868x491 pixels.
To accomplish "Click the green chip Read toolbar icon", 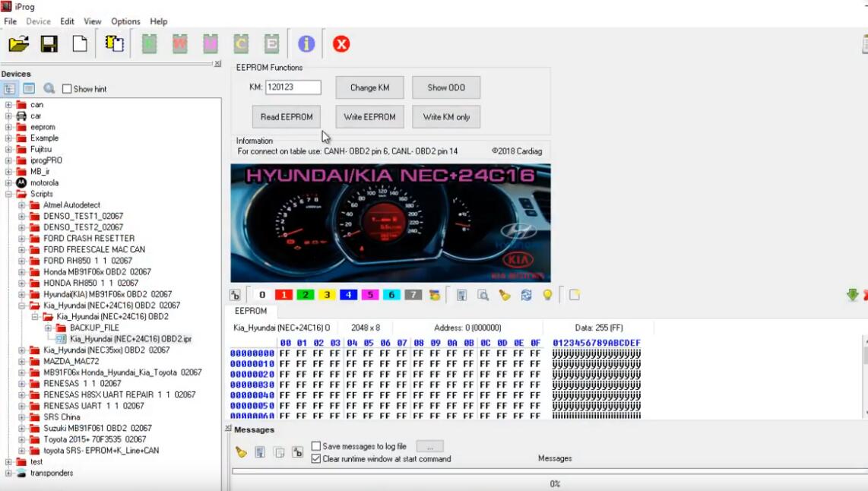I will click(x=150, y=44).
